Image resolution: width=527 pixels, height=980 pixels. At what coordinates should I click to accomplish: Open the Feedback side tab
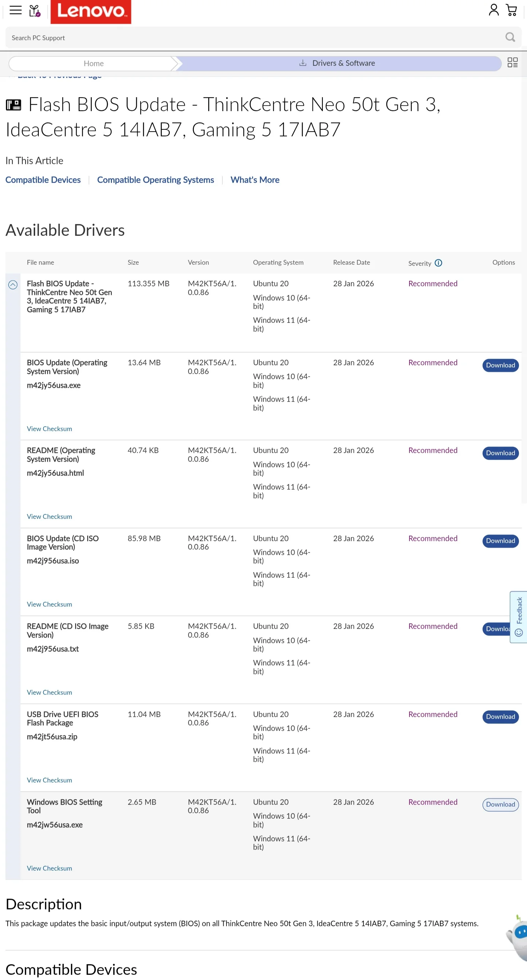click(x=518, y=616)
